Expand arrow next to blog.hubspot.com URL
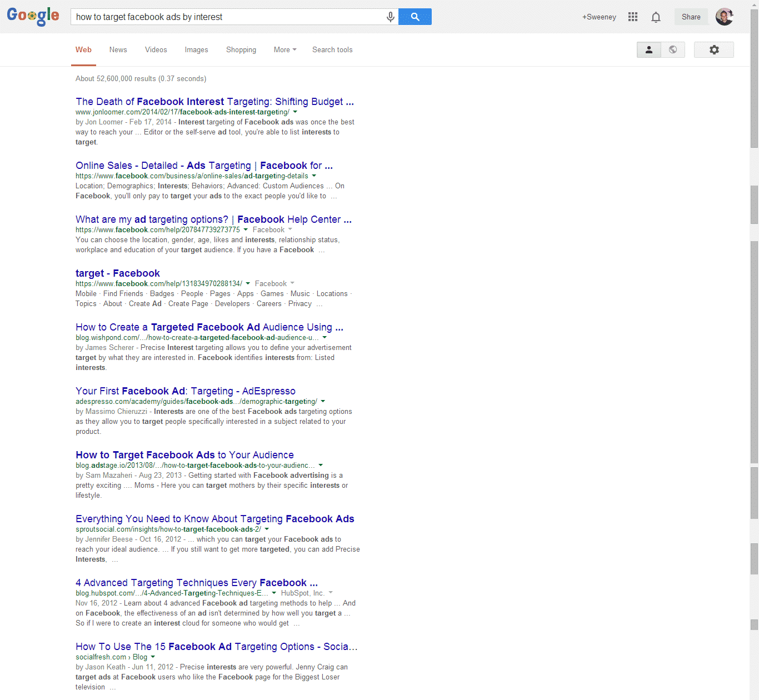This screenshot has width=759, height=700. click(274, 593)
